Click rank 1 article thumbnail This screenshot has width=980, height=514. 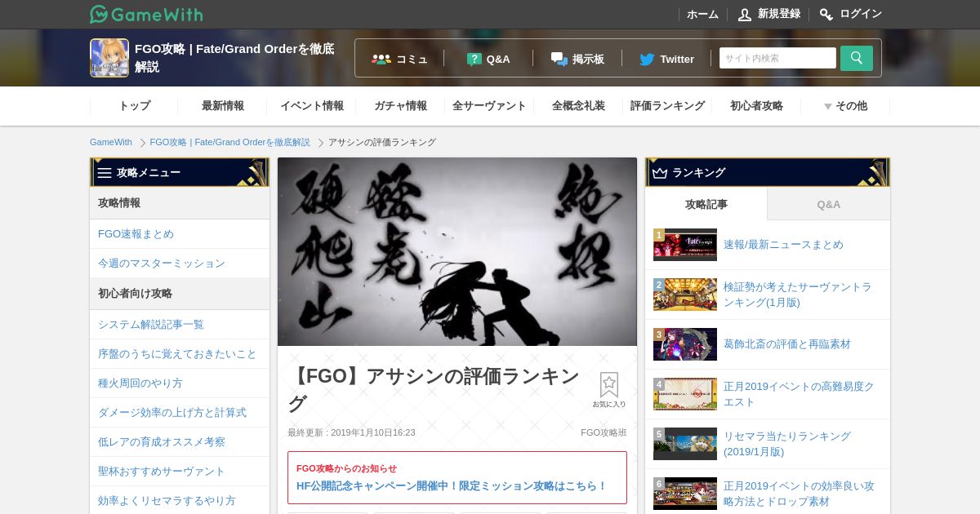tap(685, 245)
